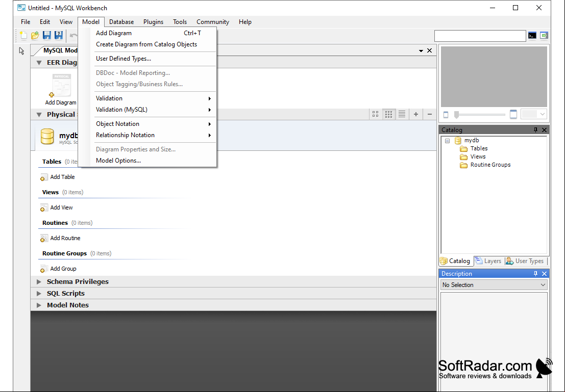Open the Plugins menu

[x=153, y=21]
